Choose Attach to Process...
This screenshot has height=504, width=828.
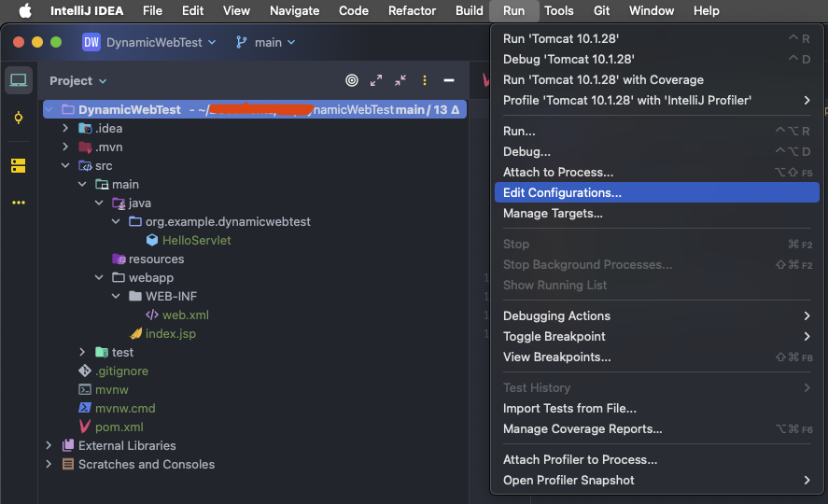657,172
